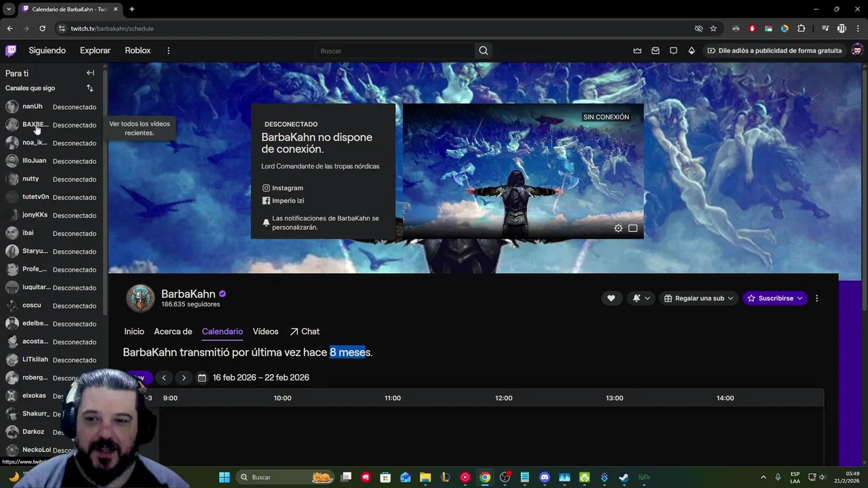Open the Chrome three-dot menu
868x488 pixels.
tap(859, 28)
